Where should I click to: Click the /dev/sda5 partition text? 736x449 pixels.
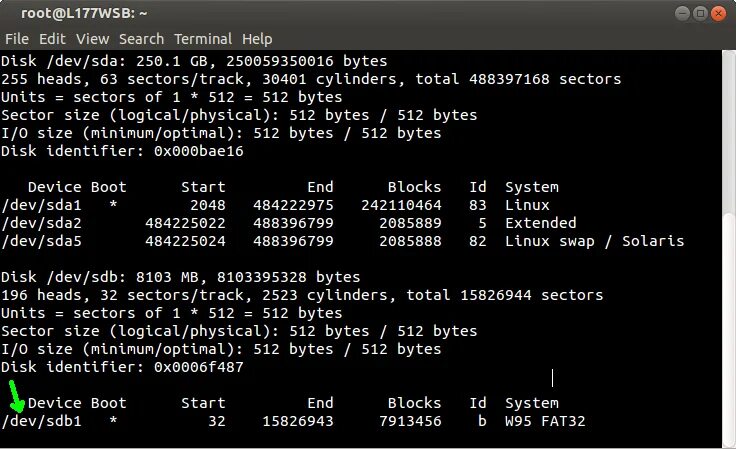(x=41, y=241)
